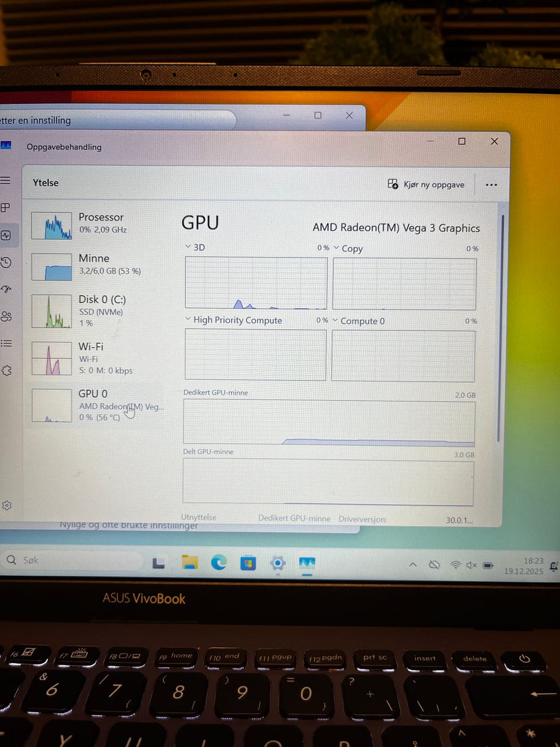This screenshot has height=747, width=560.
Task: Expand the hidden tray icons chevron
Action: coord(412,564)
